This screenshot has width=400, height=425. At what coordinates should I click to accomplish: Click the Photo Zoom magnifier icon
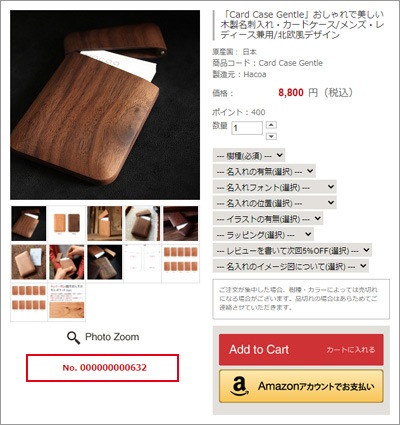click(73, 337)
